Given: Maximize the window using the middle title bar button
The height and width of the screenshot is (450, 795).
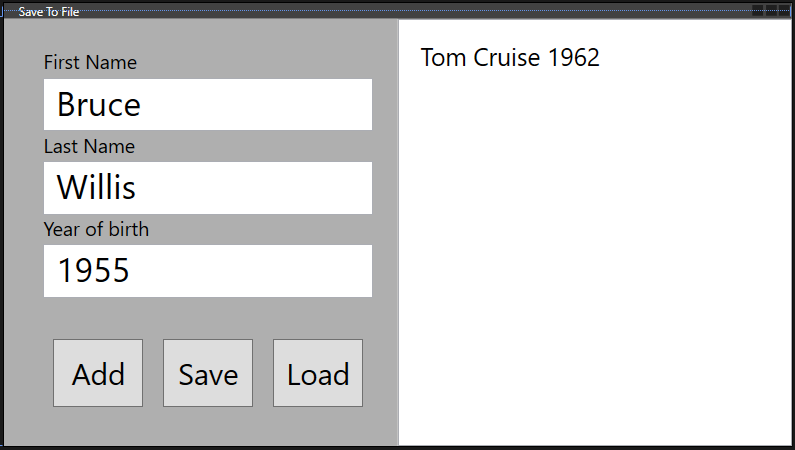Looking at the screenshot, I should coord(771,11).
